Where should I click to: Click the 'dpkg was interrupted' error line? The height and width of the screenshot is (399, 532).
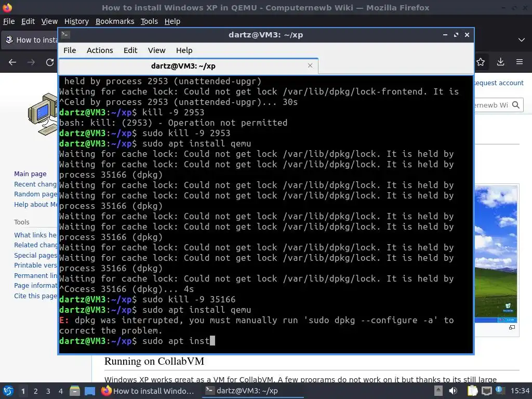pos(257,320)
